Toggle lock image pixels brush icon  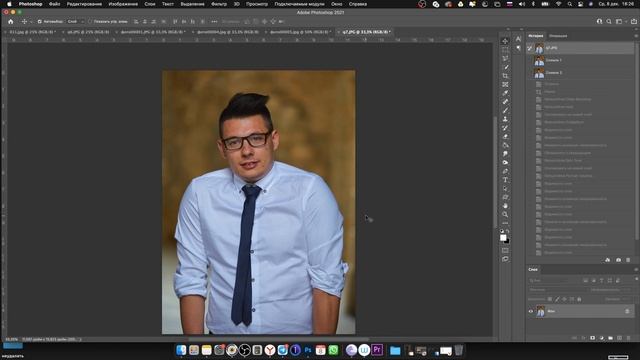(x=557, y=299)
